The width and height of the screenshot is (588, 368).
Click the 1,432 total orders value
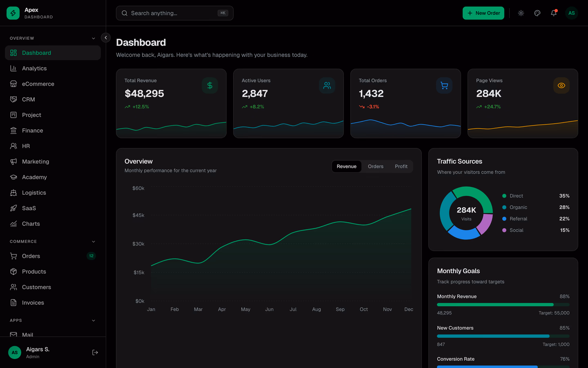point(371,94)
